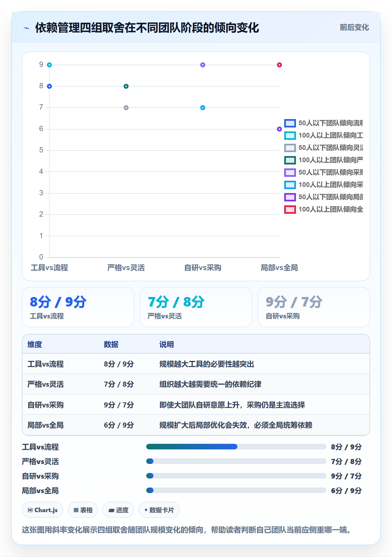Image resolution: width=392 pixels, height=557 pixels.
Task: Select the 自研vs采购 cell in the table
Action: point(46,405)
